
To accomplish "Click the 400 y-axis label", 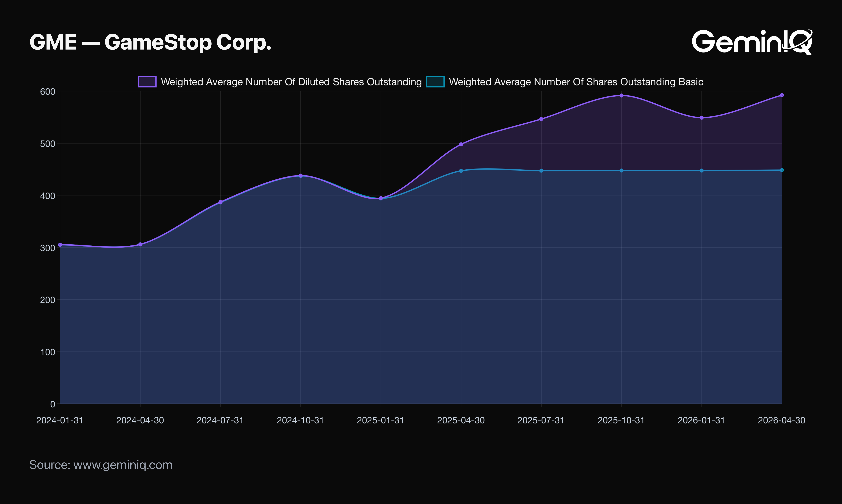I will point(48,196).
